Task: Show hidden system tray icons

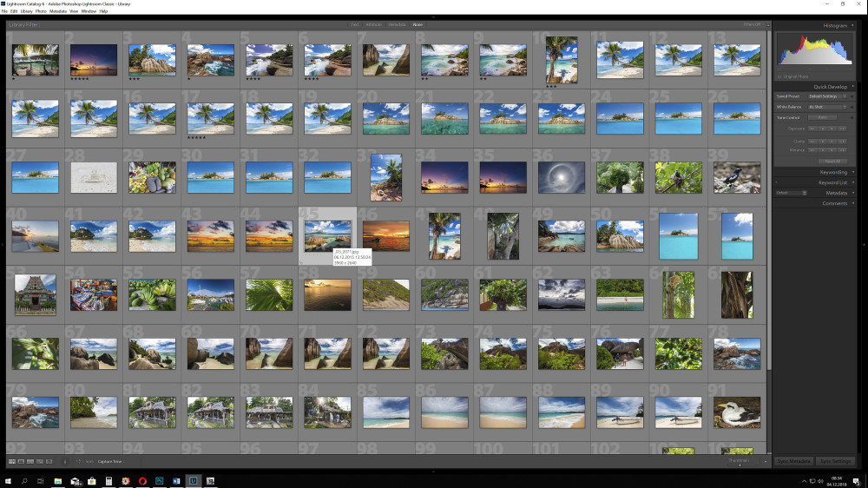Action: click(x=804, y=481)
